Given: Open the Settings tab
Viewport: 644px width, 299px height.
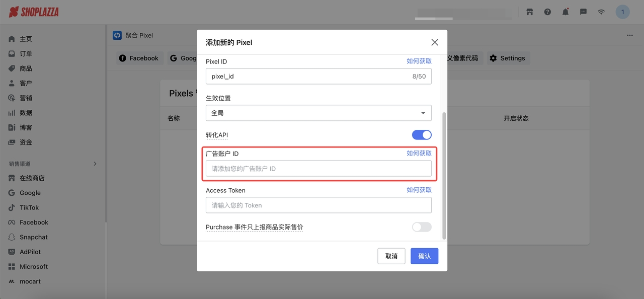Looking at the screenshot, I should tap(507, 58).
